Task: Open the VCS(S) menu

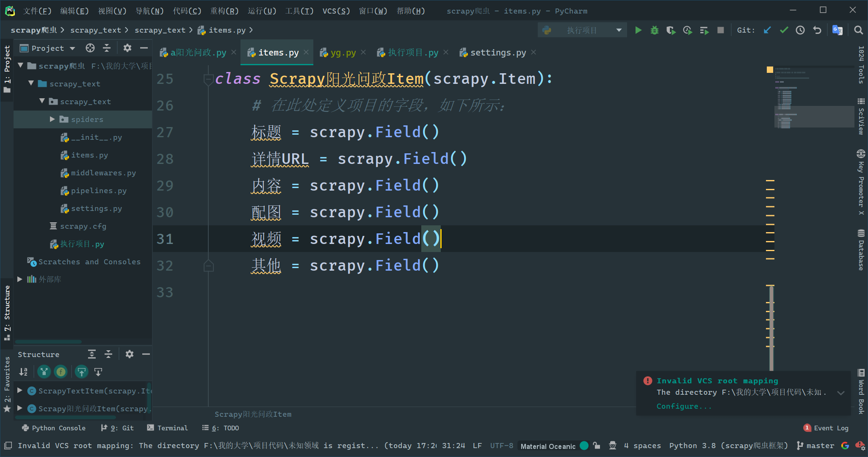Action: coord(336,11)
